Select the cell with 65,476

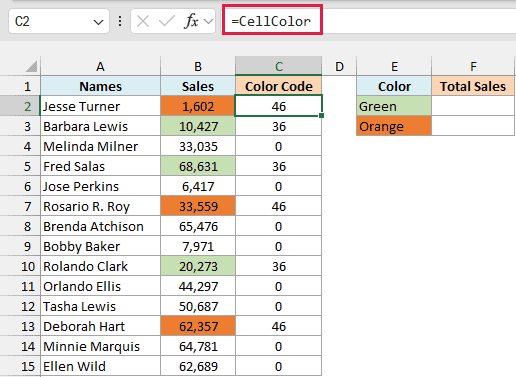click(198, 226)
